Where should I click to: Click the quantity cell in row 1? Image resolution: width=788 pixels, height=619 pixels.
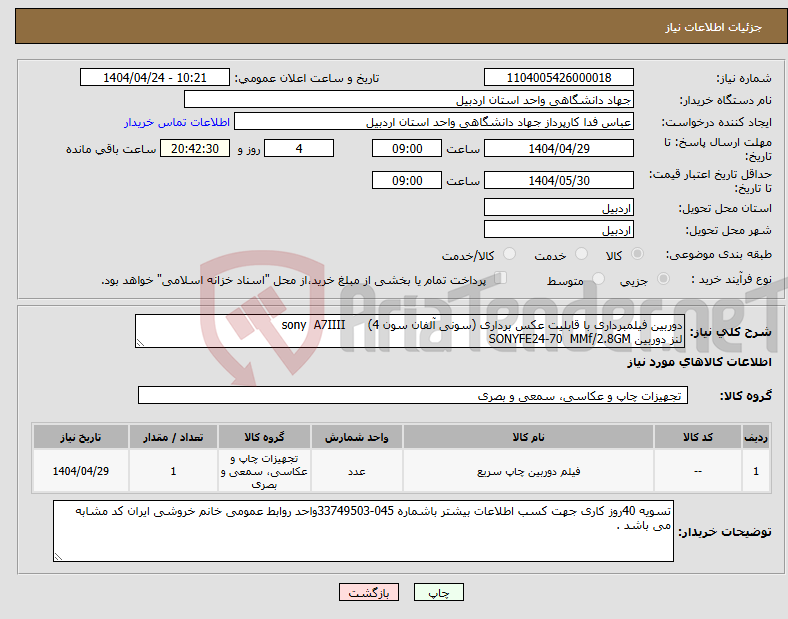tap(173, 471)
